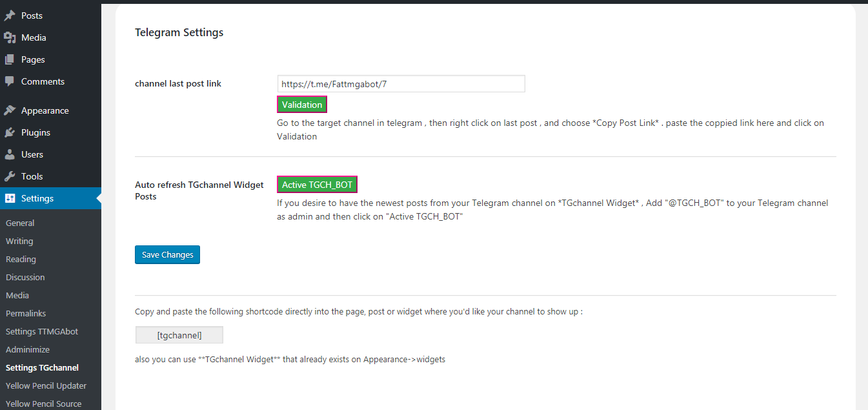Open Adminimize settings page
The width and height of the screenshot is (868, 410).
[x=28, y=349]
